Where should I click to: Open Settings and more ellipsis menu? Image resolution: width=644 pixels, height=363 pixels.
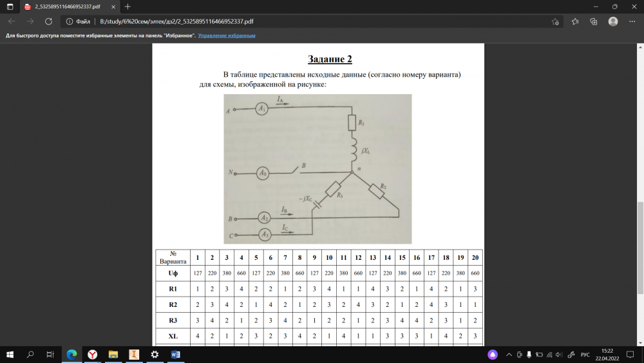coord(632,21)
